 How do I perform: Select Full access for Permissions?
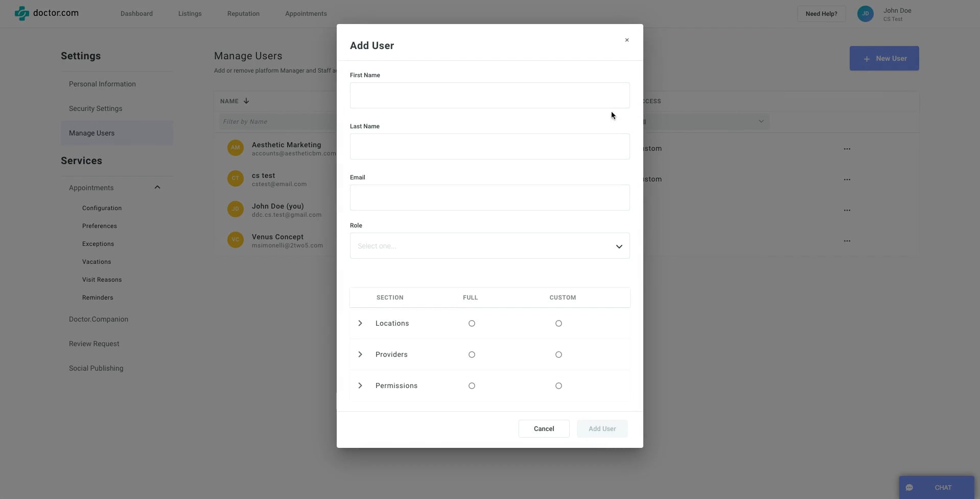472,386
